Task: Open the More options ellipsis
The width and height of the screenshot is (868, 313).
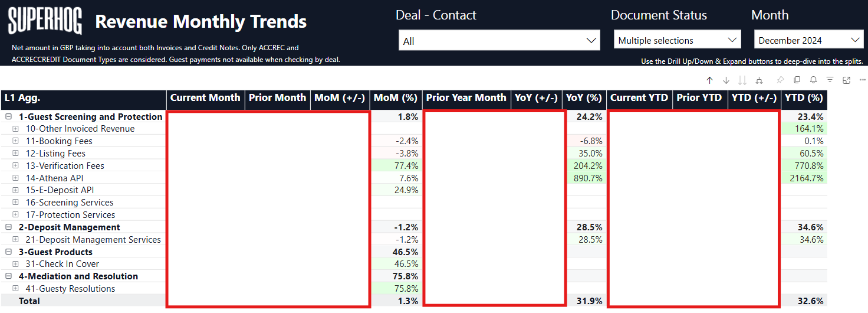Action: coord(862,80)
